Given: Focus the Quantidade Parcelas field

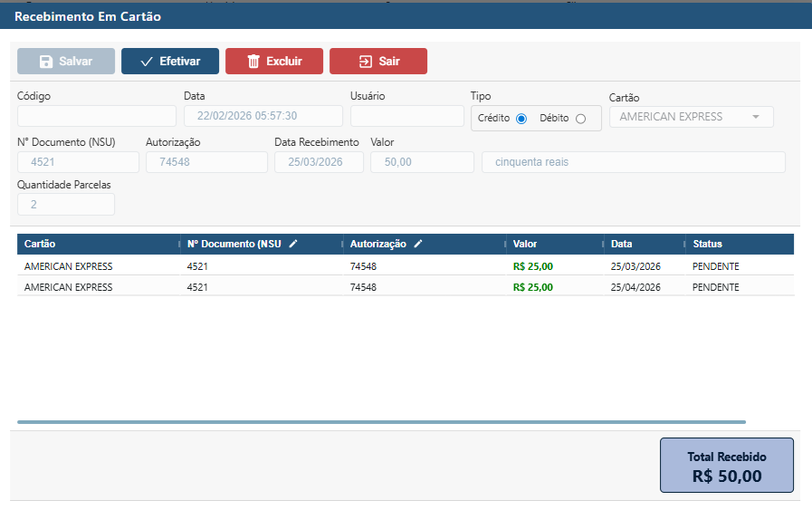Looking at the screenshot, I should coord(66,205).
